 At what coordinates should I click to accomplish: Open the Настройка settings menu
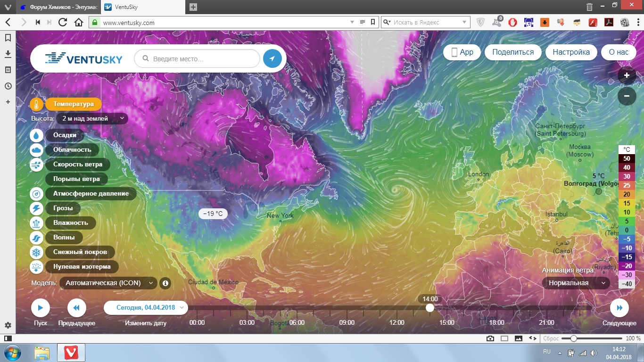pyautogui.click(x=571, y=52)
